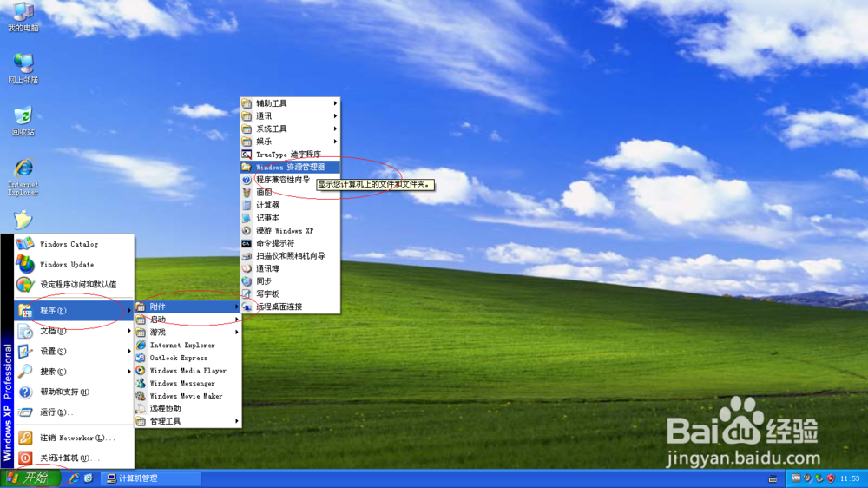Image resolution: width=868 pixels, height=488 pixels.
Task: Click the 命令提示符 command prompt icon
Action: point(247,243)
